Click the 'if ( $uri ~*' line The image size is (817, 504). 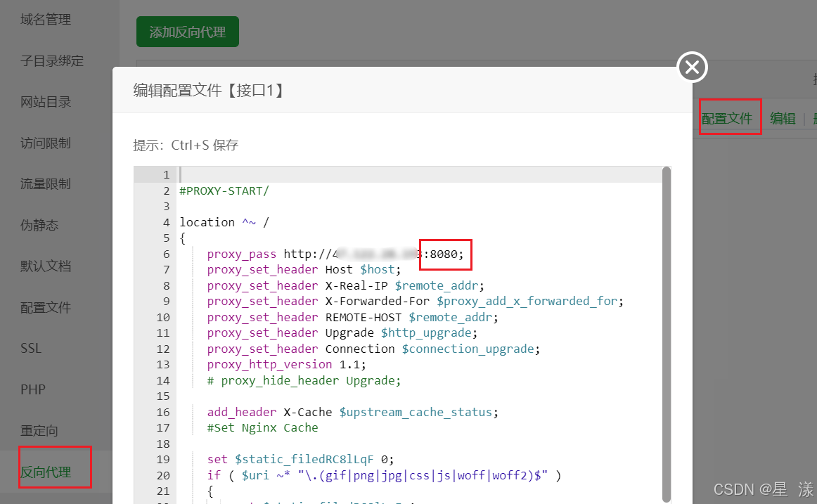[384, 475]
